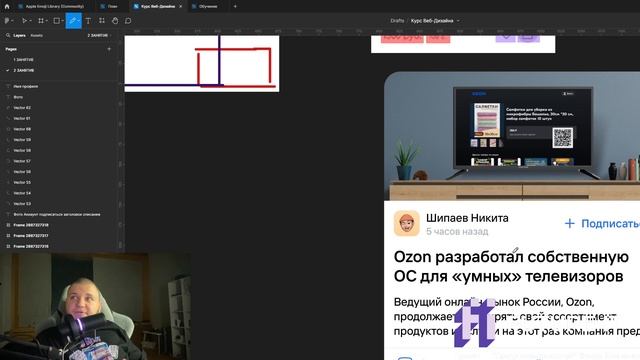Switch to the Обучение tab
Image resolution: width=640 pixels, height=360 pixels.
[205, 6]
